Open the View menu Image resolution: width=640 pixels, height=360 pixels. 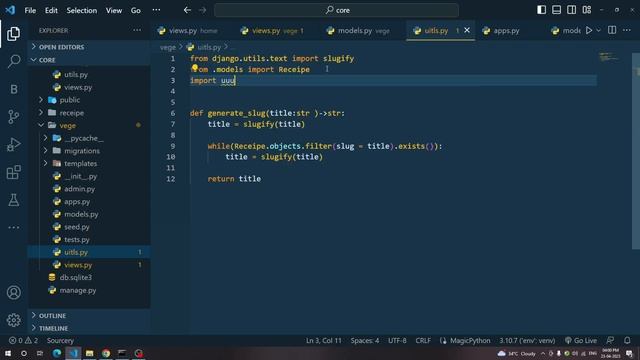tap(114, 10)
